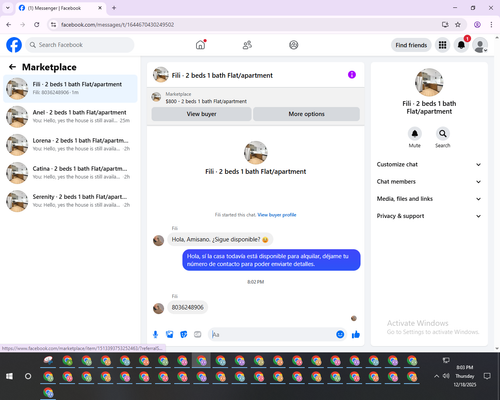Open the Friends icon in top navigation
The height and width of the screenshot is (400, 500).
click(247, 45)
